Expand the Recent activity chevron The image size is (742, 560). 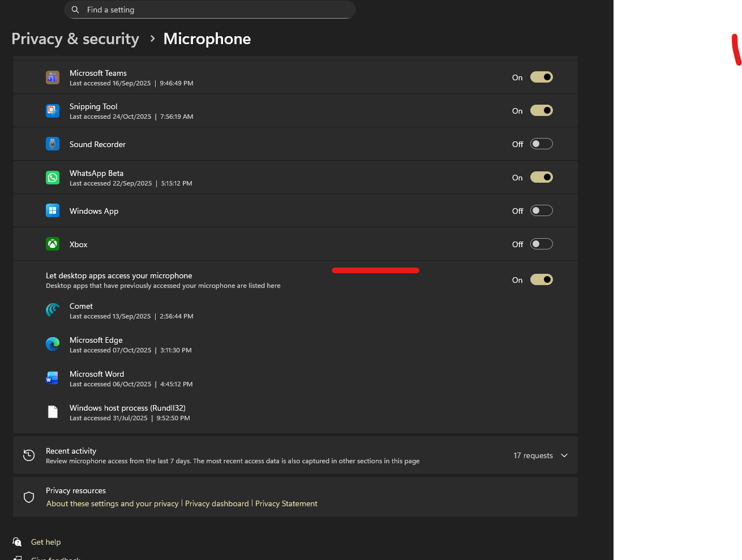click(x=564, y=455)
